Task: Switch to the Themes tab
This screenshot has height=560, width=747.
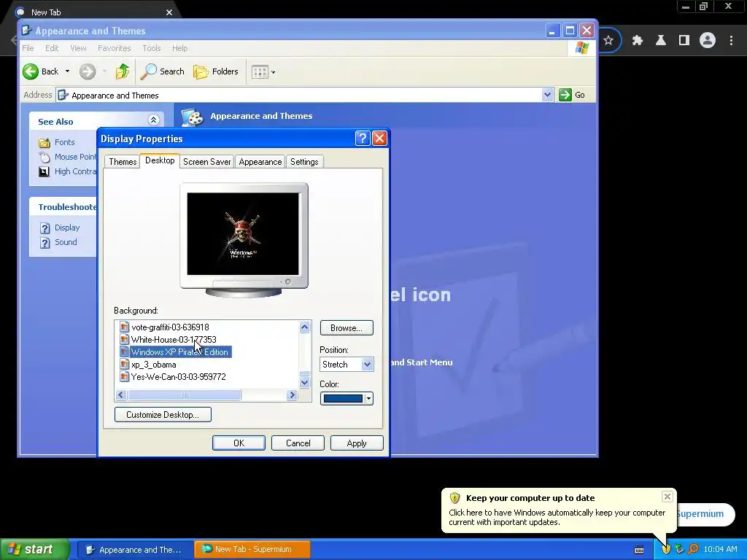Action: [x=123, y=161]
